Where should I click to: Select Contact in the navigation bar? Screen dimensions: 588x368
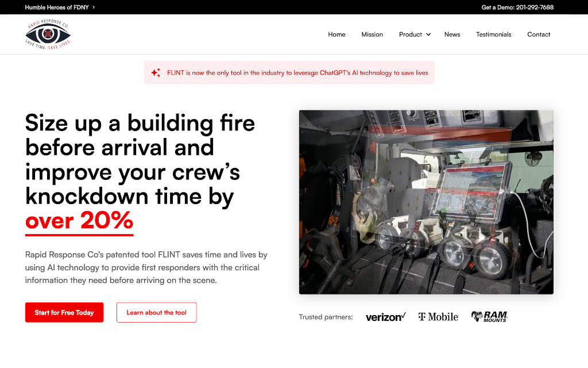tap(539, 34)
